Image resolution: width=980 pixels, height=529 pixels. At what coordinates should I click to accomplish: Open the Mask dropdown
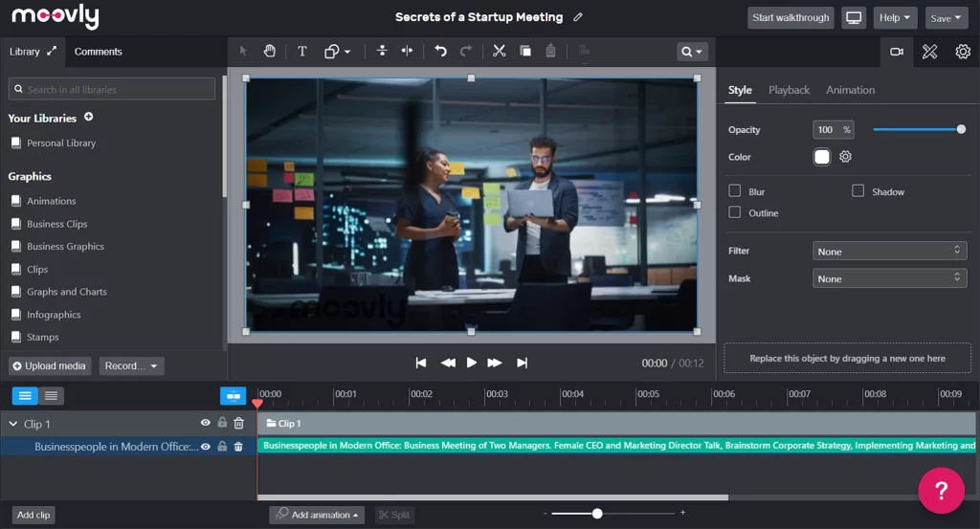coord(889,278)
